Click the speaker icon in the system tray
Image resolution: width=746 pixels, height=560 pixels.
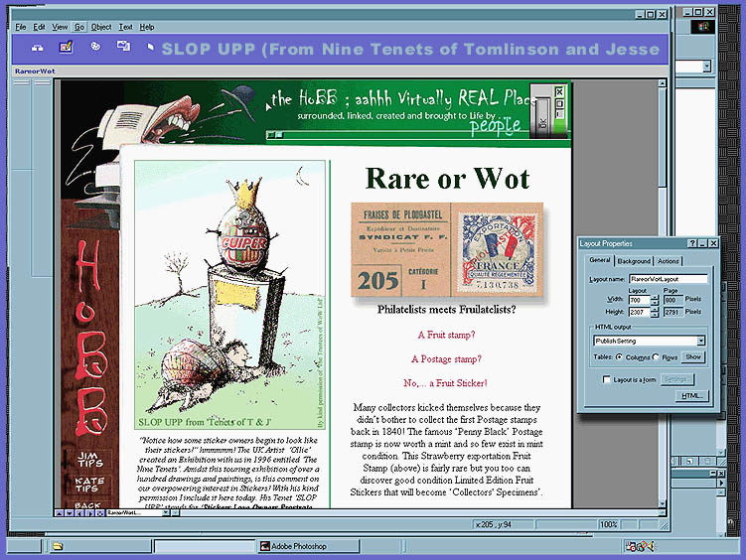(x=650, y=546)
